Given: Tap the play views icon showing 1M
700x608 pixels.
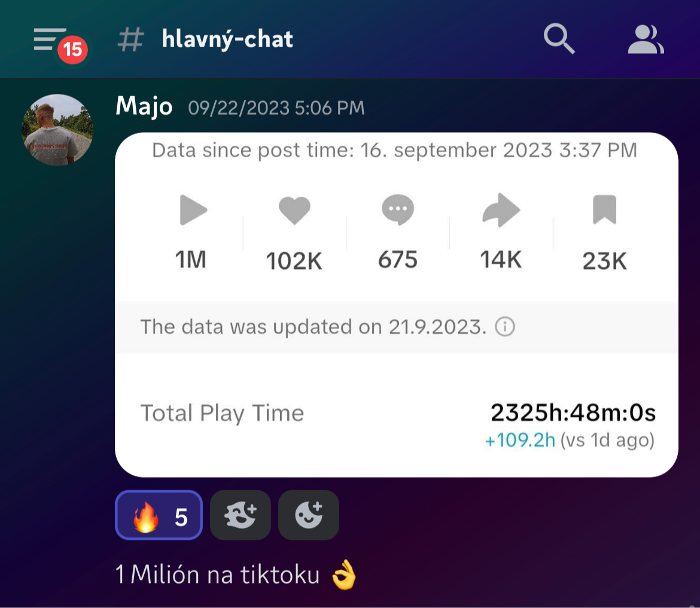Looking at the screenshot, I should (x=193, y=210).
